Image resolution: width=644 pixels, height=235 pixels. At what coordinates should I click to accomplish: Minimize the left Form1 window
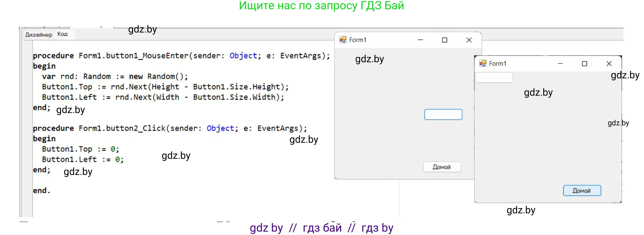(420, 40)
